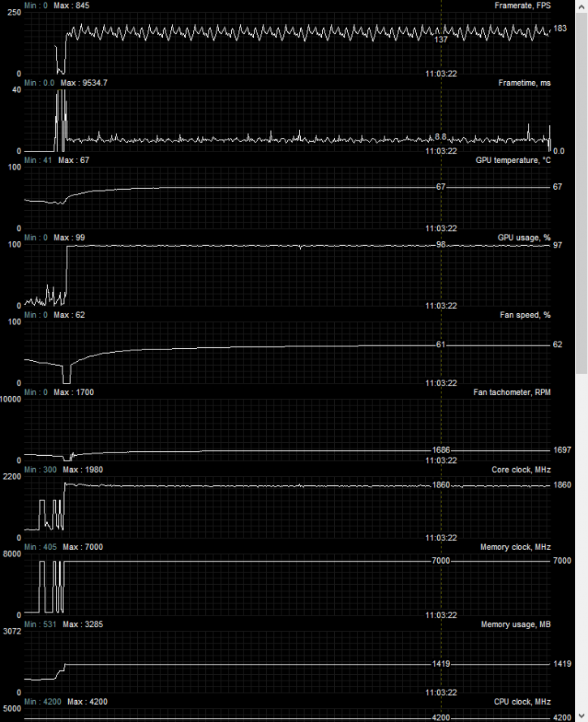The image size is (588, 722).
Task: Click the fan speed cursor value 61
Action: (440, 345)
